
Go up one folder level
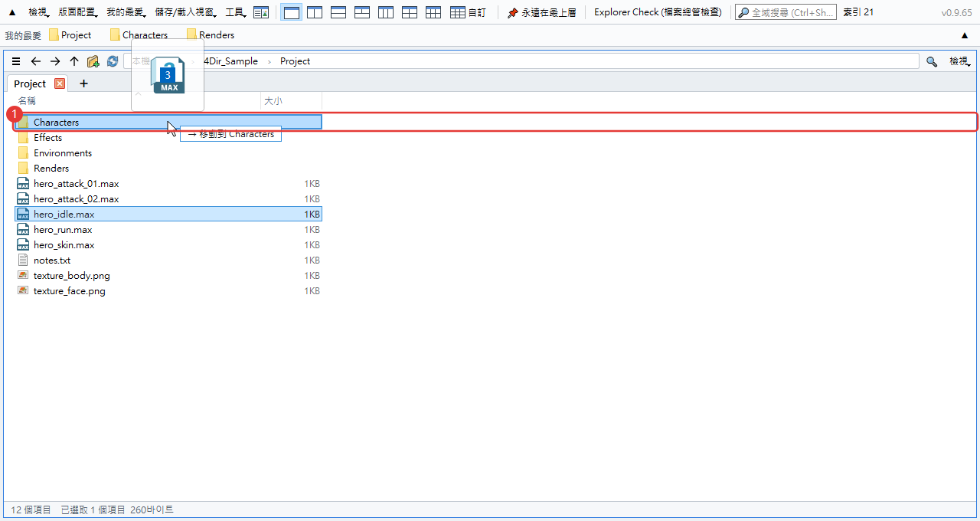74,61
